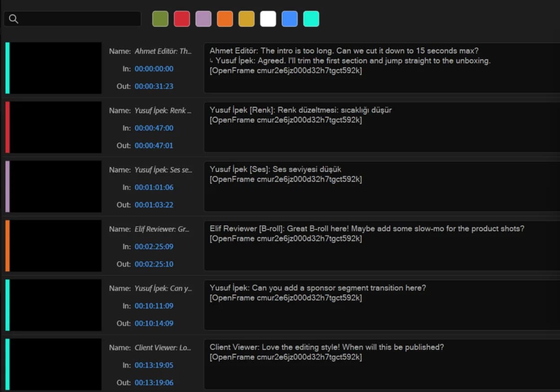This screenshot has width=560, height=392.
Task: Click Out timecode 00:13:19:06
Action: (154, 383)
